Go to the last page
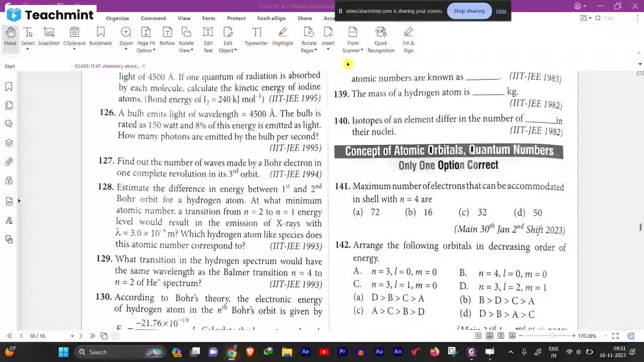Viewport: 644px width, 362px height. pos(92,336)
